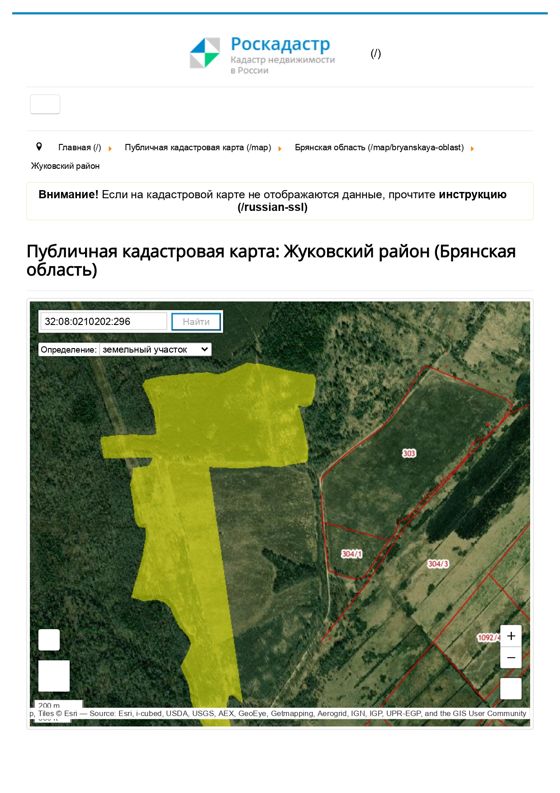Select parcel labeled 304/3 on map
This screenshot has height=793, width=560.
438,563
